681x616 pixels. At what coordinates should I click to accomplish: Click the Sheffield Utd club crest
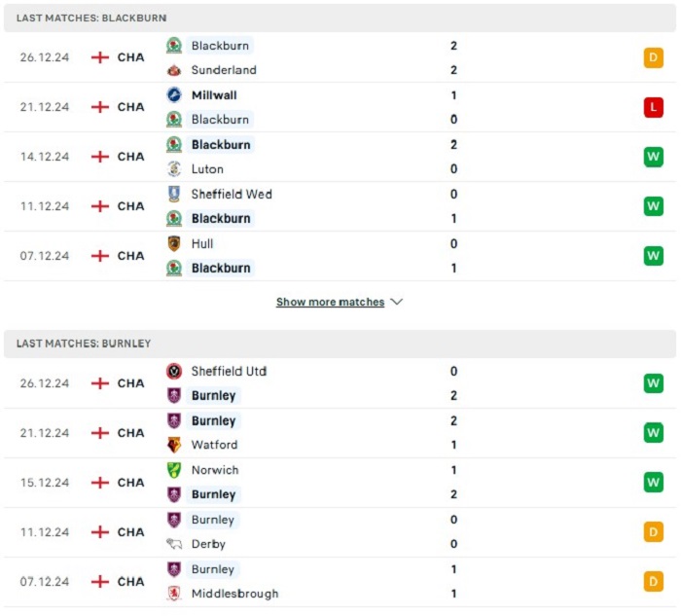(x=174, y=371)
